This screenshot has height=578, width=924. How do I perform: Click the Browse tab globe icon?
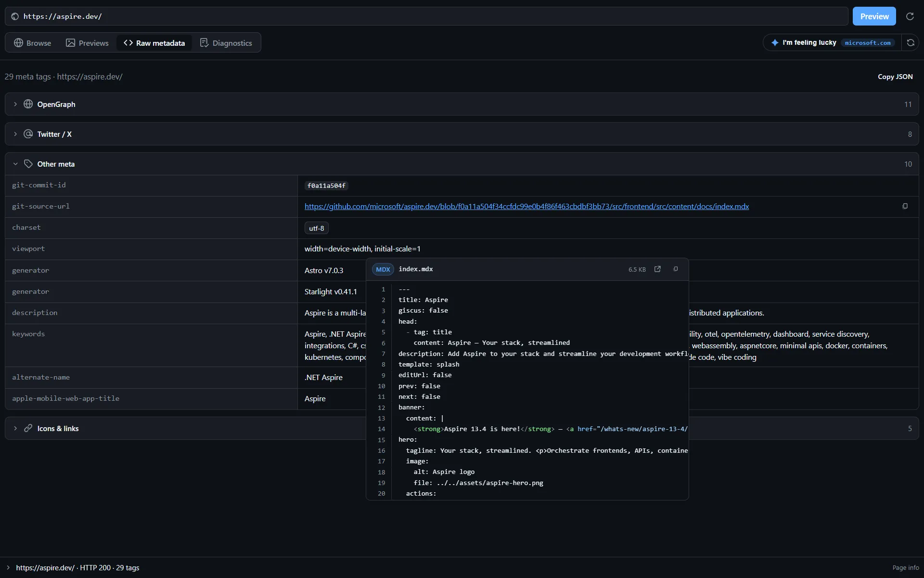coord(18,43)
